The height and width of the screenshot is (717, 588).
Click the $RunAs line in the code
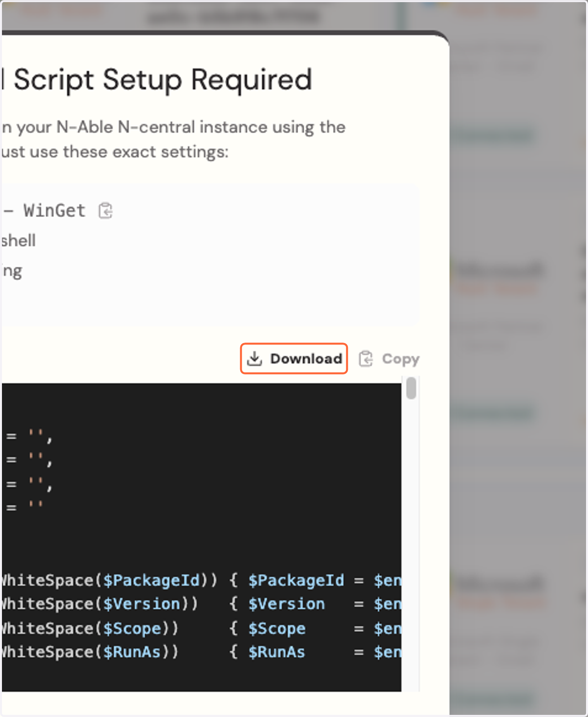coord(201,652)
